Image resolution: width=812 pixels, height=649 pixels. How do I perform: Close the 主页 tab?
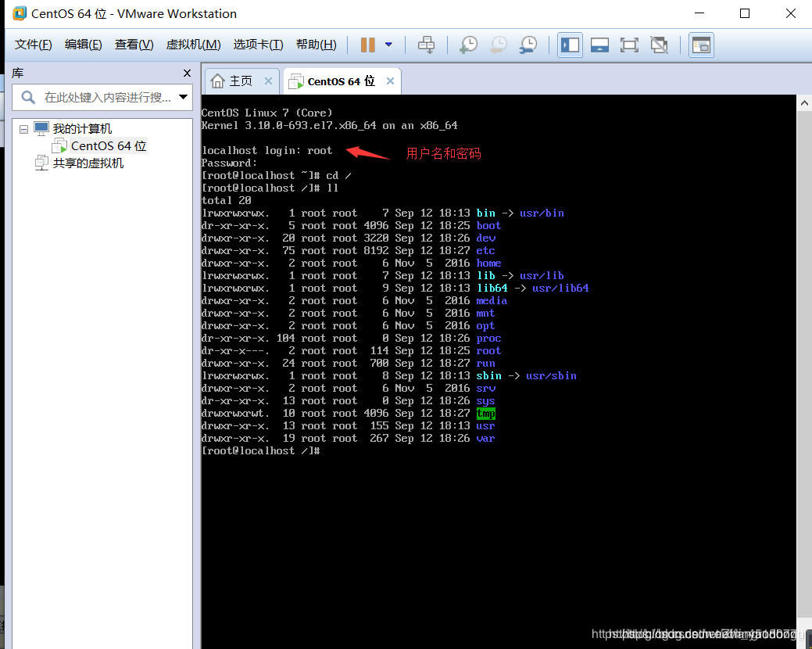tap(268, 81)
